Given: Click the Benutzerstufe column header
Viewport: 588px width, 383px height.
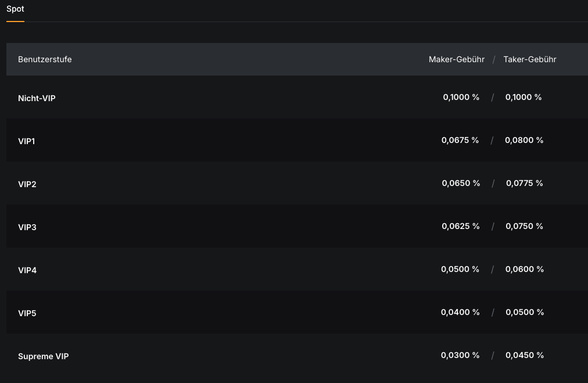Looking at the screenshot, I should point(45,59).
